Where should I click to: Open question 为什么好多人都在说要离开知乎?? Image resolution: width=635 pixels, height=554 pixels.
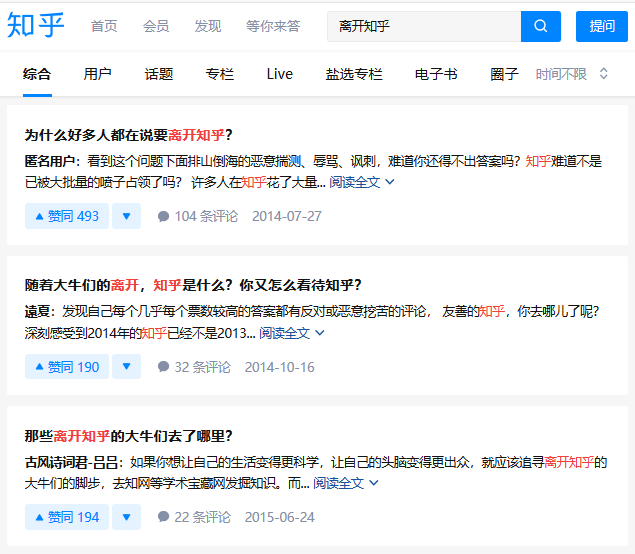click(129, 135)
